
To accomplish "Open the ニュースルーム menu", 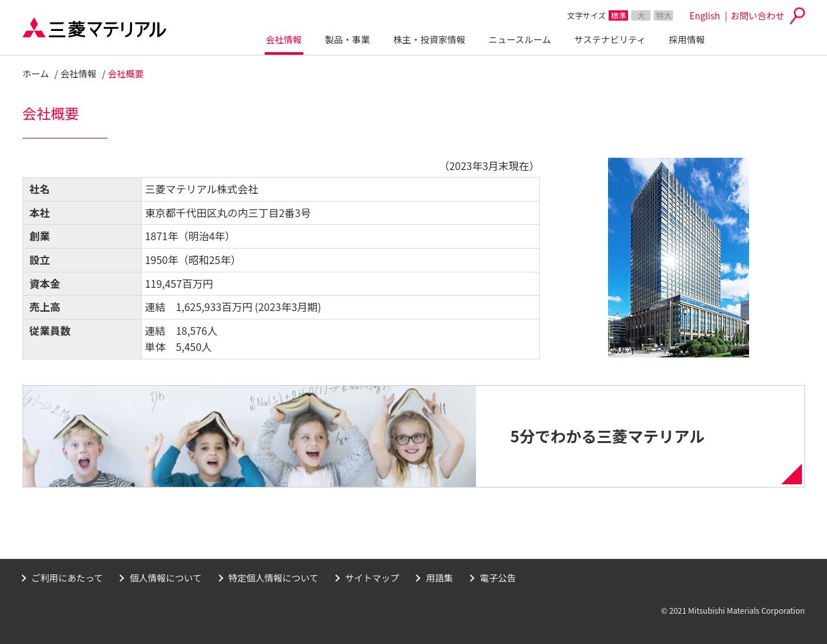I will (520, 40).
